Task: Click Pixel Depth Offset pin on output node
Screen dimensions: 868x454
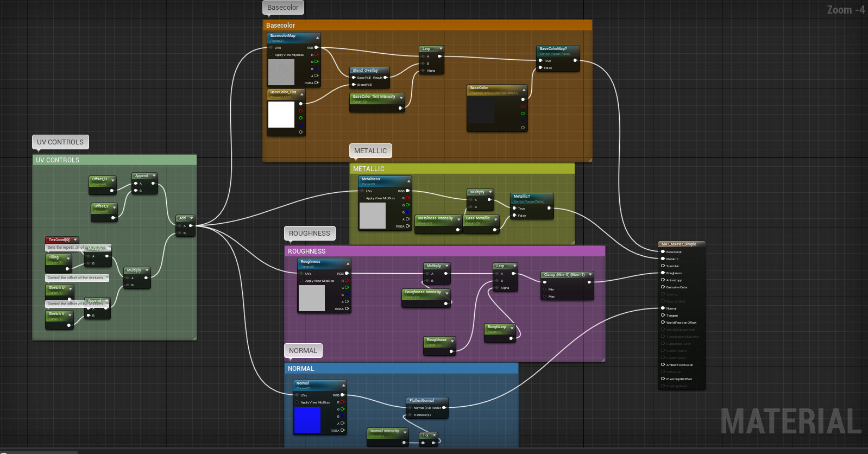Action: click(663, 379)
